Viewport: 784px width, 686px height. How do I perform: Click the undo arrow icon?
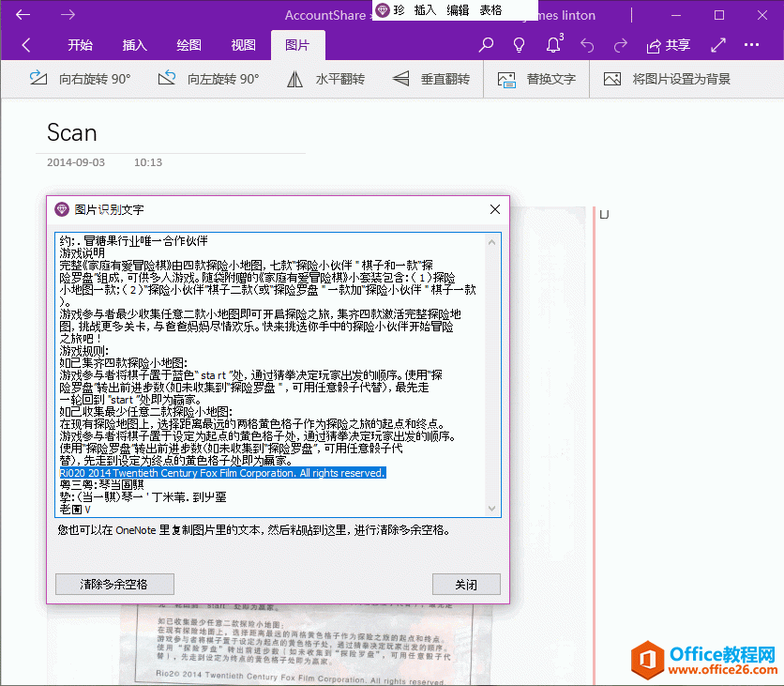click(587, 45)
